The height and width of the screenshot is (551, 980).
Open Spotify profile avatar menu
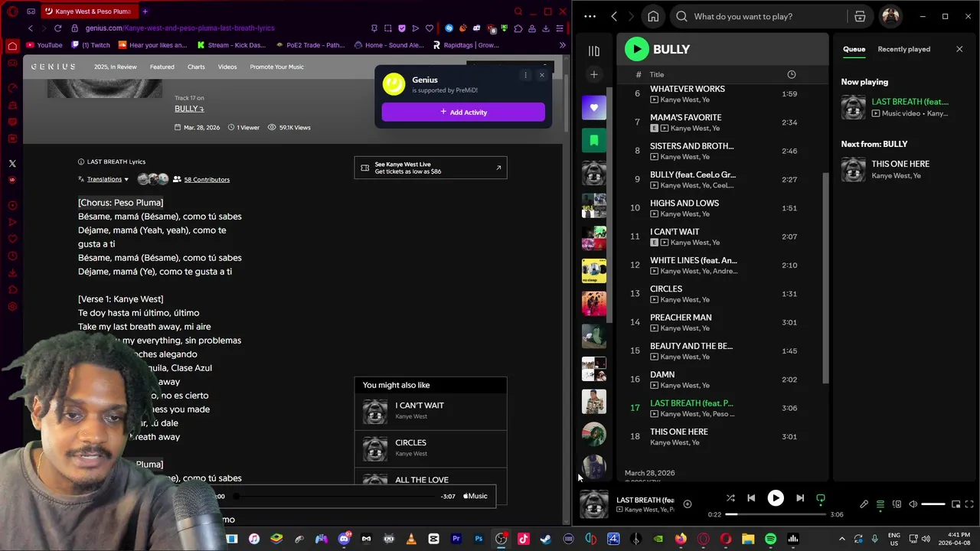[890, 16]
